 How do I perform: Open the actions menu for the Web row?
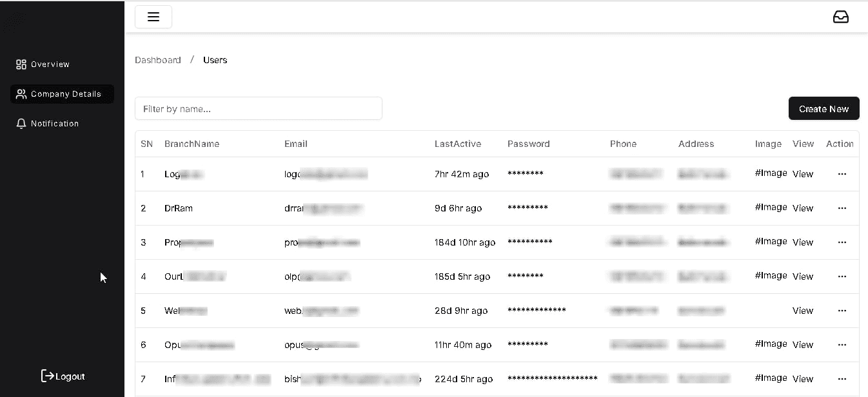tap(842, 310)
